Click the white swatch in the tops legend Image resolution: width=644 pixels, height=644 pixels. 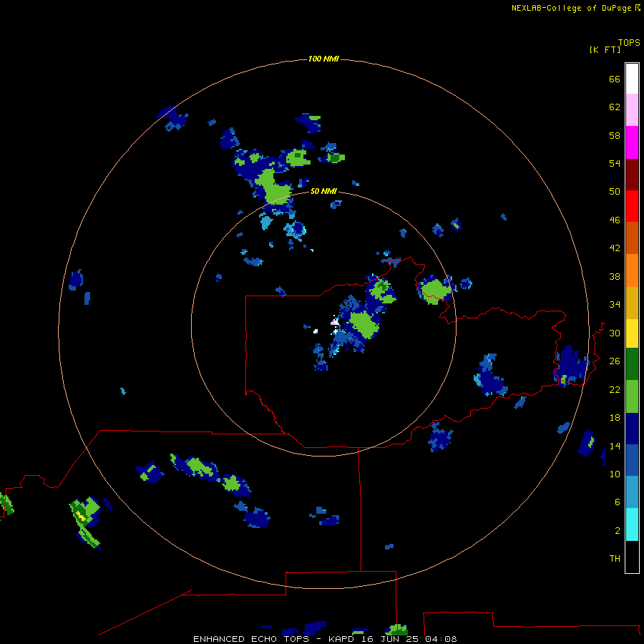pyautogui.click(x=632, y=79)
